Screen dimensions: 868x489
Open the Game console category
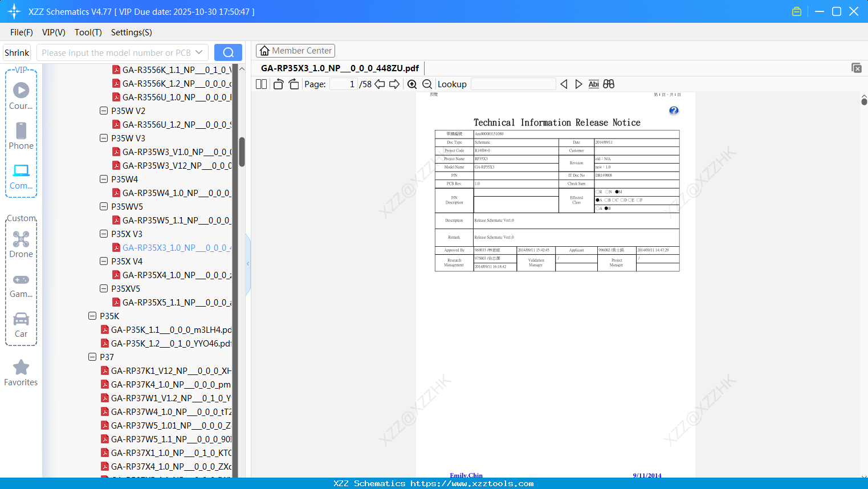pos(21,285)
